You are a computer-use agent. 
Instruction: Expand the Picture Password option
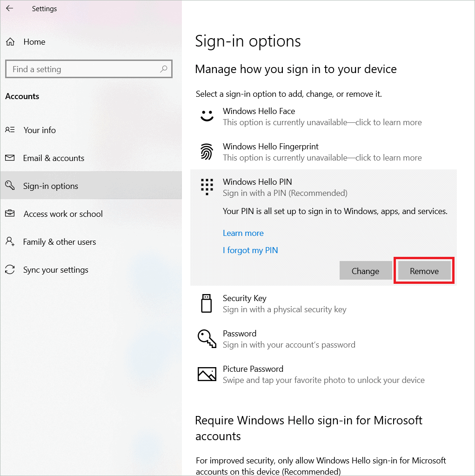[323, 374]
